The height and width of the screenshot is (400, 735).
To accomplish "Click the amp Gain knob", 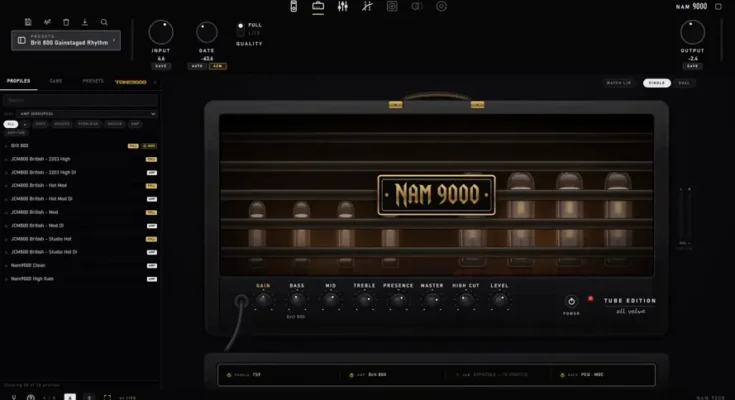I will coord(263,301).
